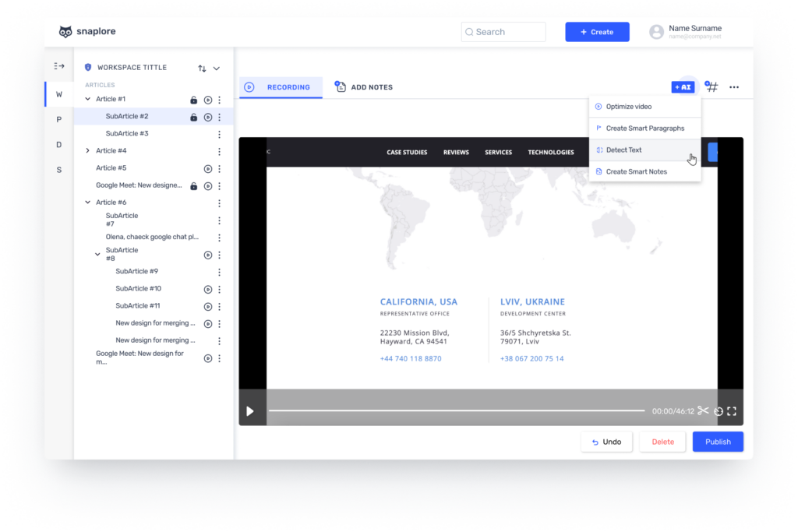Play the video recording

point(250,411)
